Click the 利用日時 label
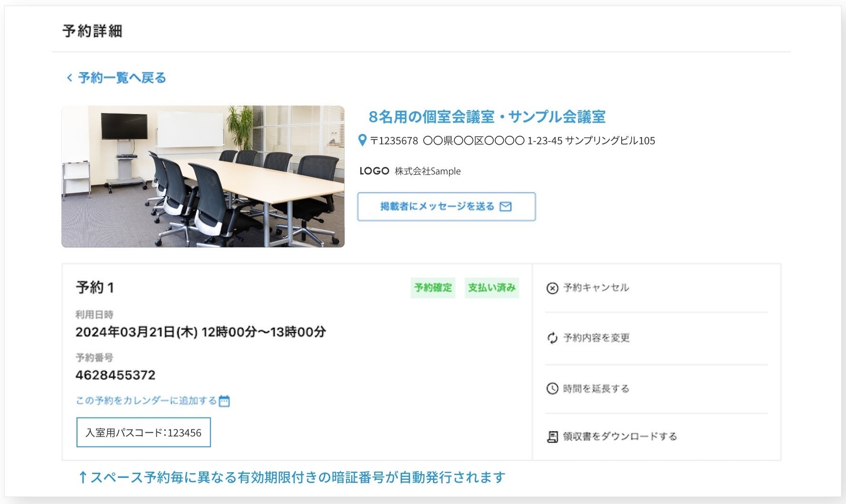This screenshot has width=846, height=504. point(95,314)
